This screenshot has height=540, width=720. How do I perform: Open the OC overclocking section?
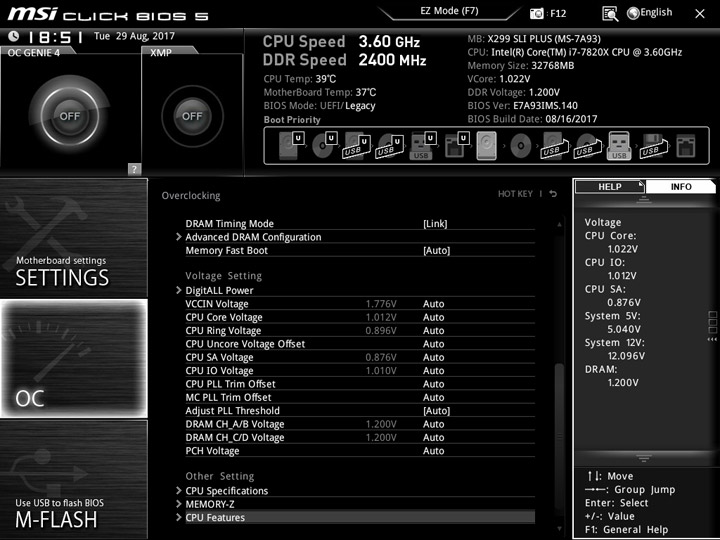74,358
